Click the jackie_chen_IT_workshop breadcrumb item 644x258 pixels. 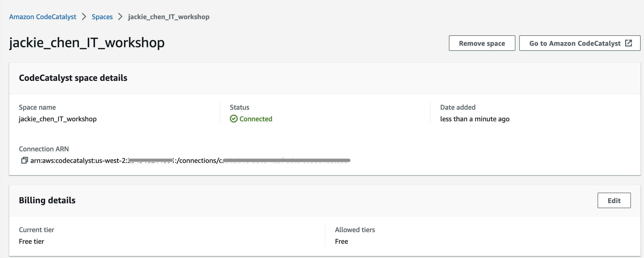tap(169, 17)
